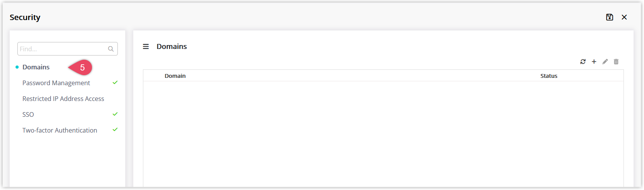644x190 pixels.
Task: Open Restricted IP Address Access
Action: (63, 99)
